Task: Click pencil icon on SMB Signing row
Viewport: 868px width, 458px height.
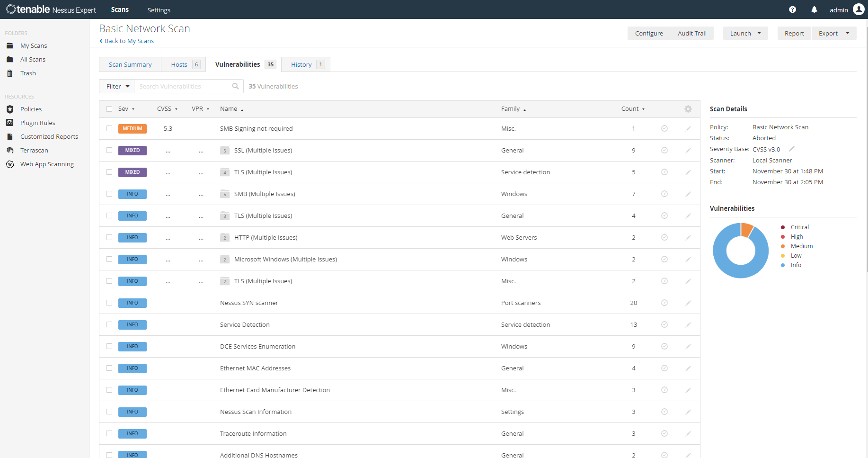Action: pos(688,128)
